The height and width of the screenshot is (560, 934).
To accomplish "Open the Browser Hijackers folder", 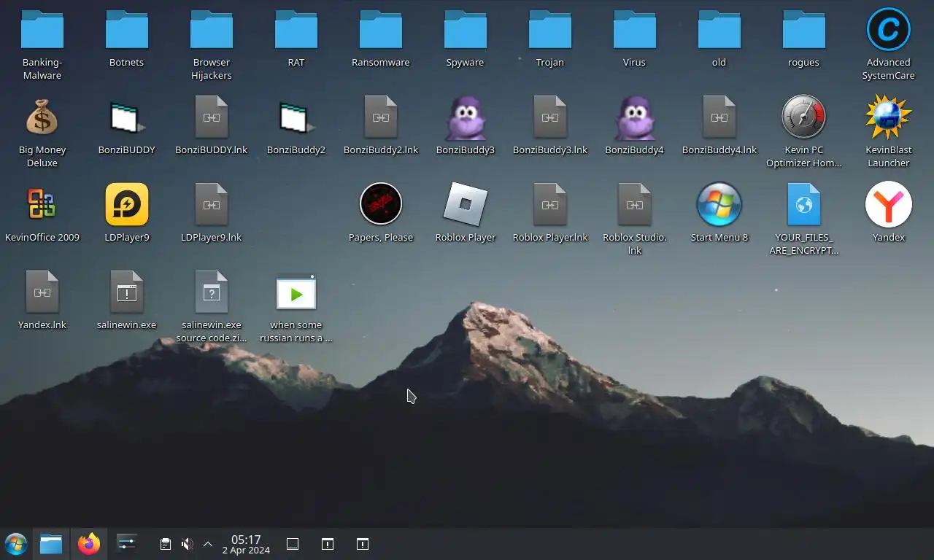I will click(x=212, y=30).
